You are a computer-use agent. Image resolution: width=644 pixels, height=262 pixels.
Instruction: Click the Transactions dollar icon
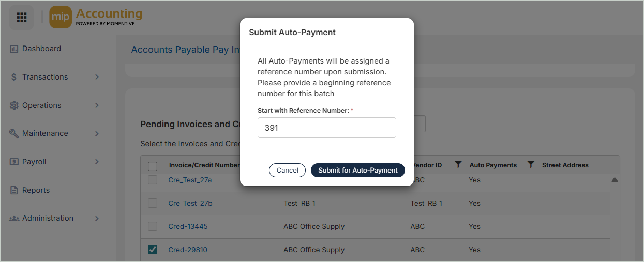(x=14, y=77)
